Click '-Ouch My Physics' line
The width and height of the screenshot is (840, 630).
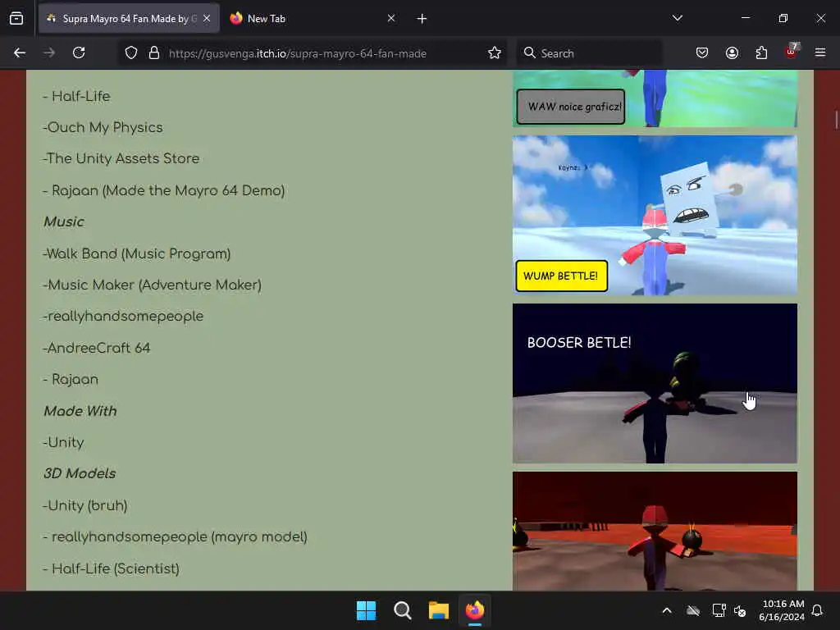click(103, 127)
